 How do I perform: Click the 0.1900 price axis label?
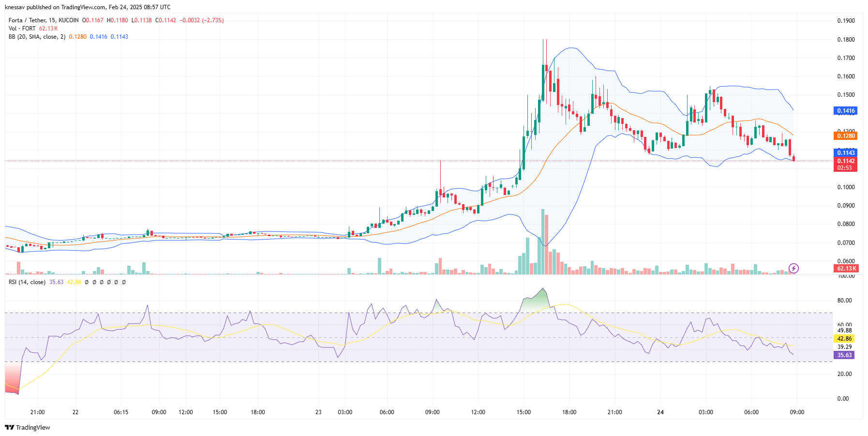tap(846, 21)
